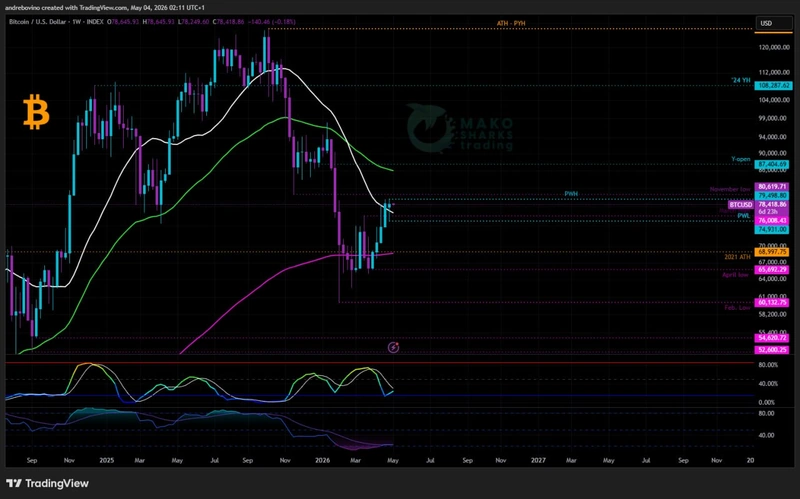
Task: Select the 'PWH' level label
Action: pos(571,194)
